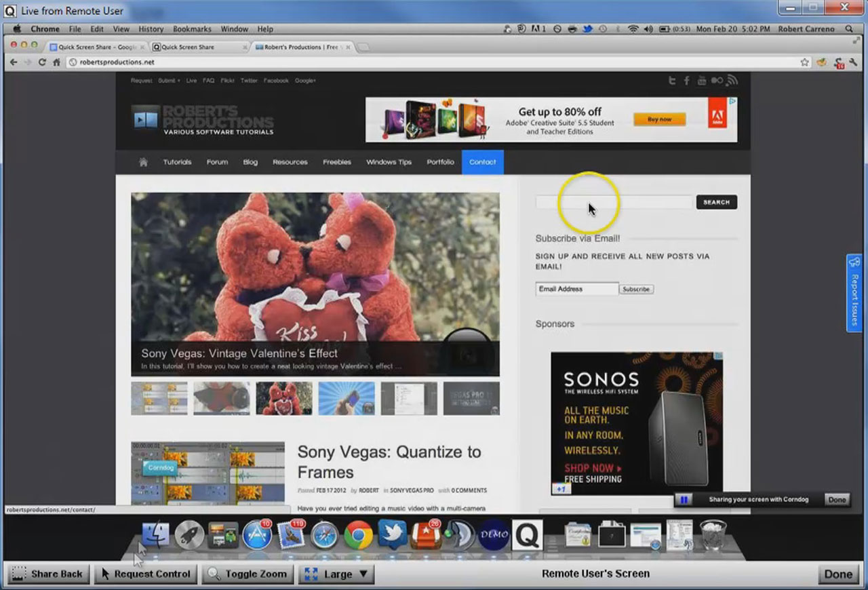Screen dimensions: 868x590
Task: Click the Apple logo menu
Action: click(17, 29)
